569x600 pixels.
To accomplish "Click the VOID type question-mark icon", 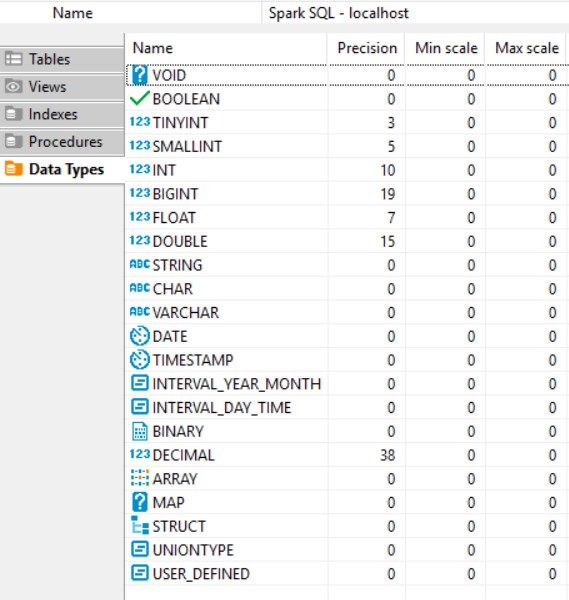I will tap(140, 75).
